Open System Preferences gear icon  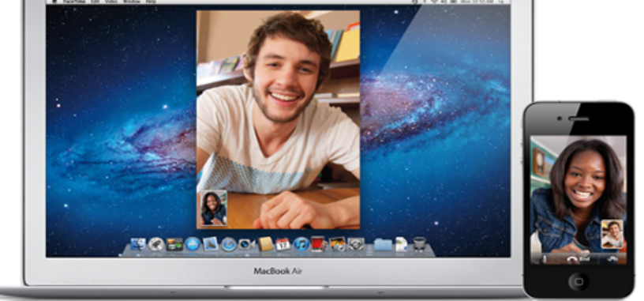pyautogui.click(x=356, y=244)
